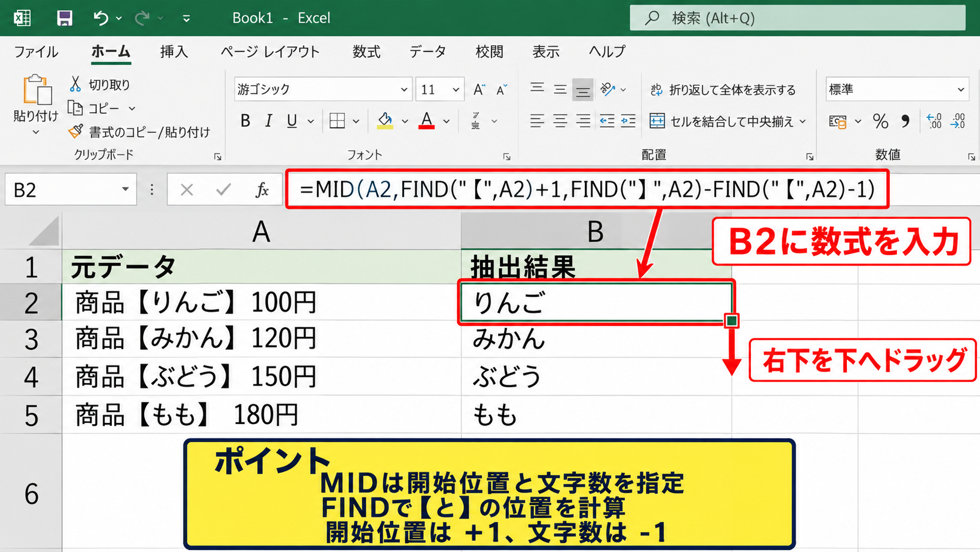The height and width of the screenshot is (552, 980).
Task: Toggle 折り返して全体を表示する wrap text
Action: point(723,90)
